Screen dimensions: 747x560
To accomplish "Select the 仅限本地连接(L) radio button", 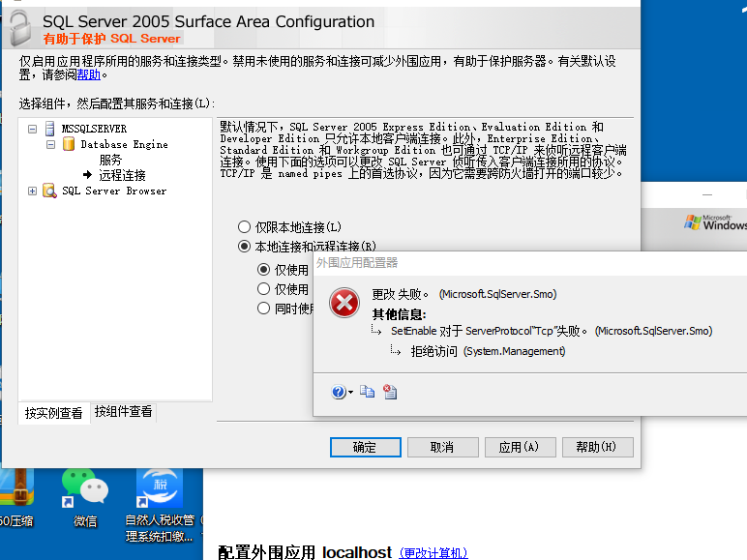I will [244, 227].
